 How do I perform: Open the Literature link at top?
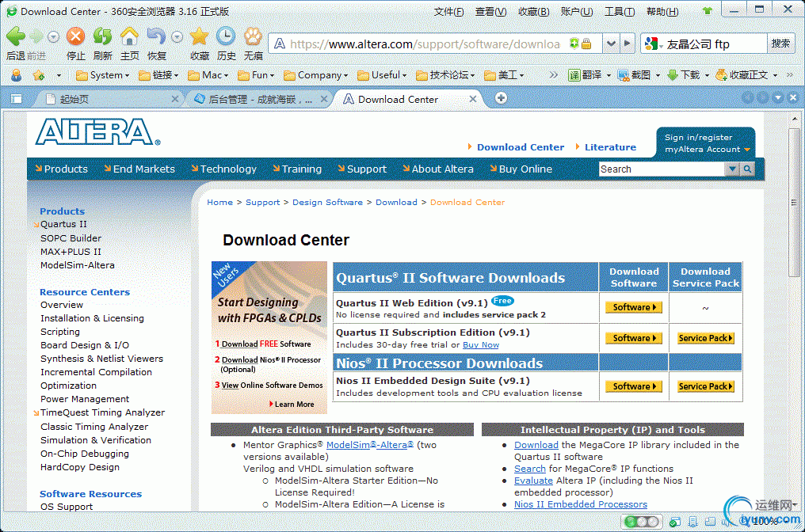pos(610,147)
